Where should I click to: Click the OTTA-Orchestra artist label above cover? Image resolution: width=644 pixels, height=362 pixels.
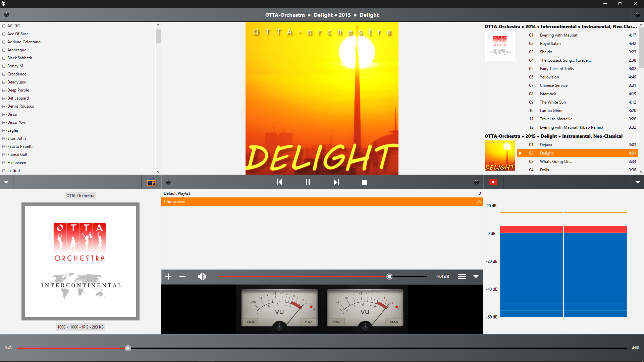pos(80,196)
